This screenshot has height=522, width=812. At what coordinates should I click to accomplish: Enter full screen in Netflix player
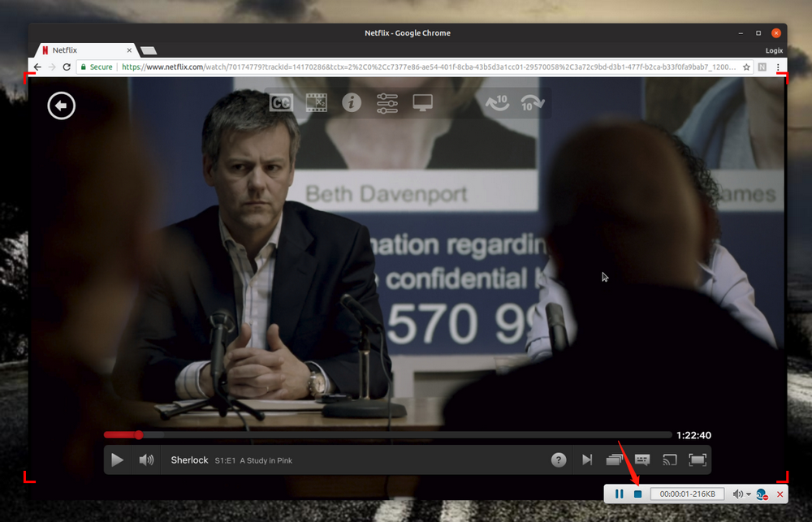click(698, 459)
